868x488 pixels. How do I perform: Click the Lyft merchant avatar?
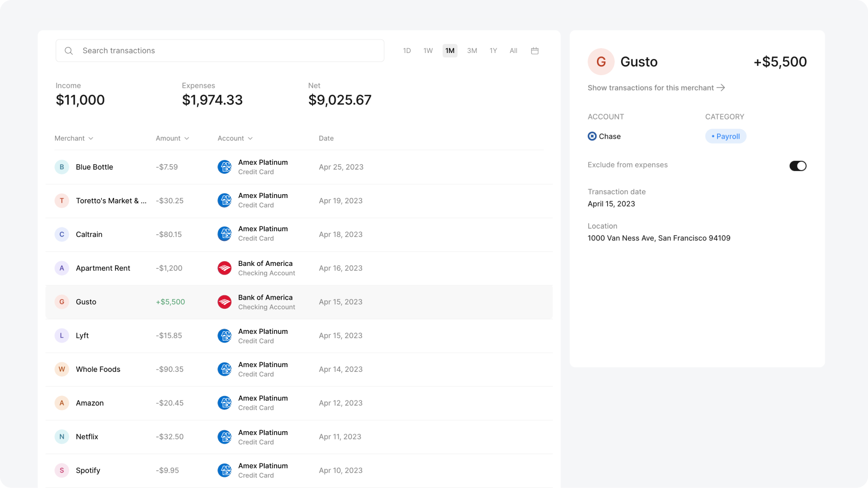tap(62, 336)
